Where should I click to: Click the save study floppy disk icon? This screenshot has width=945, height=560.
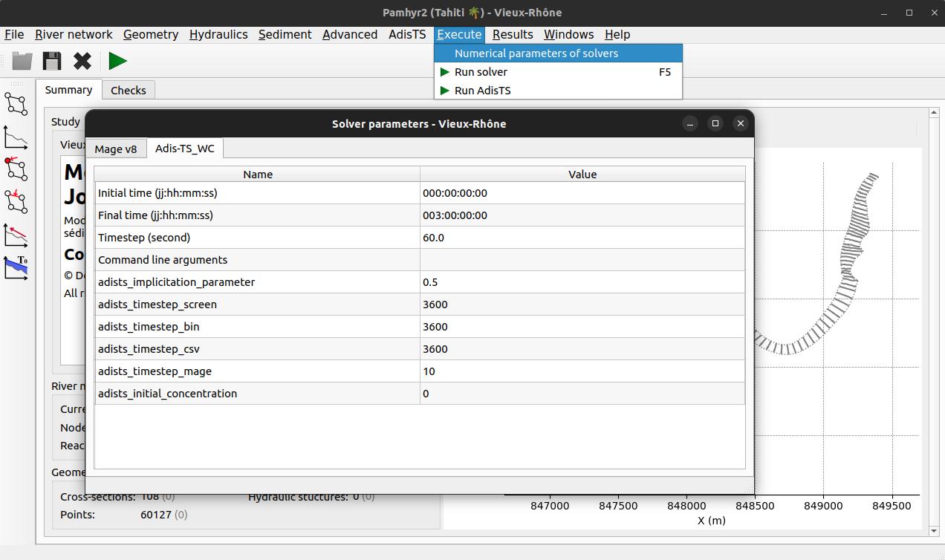(52, 61)
